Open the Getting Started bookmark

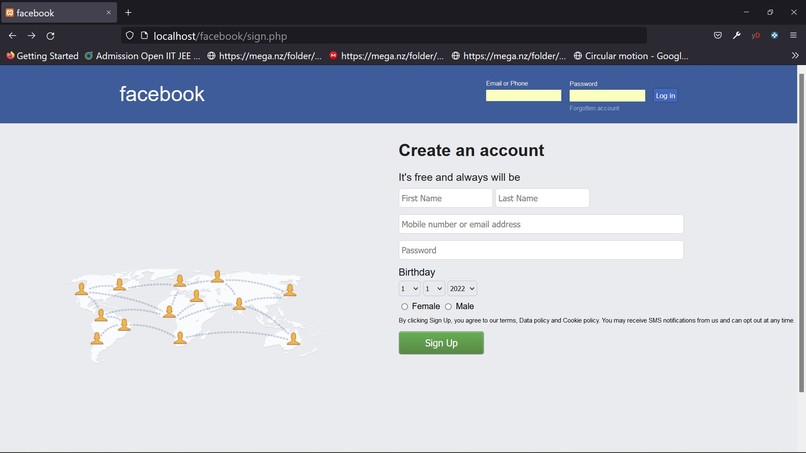pos(42,56)
